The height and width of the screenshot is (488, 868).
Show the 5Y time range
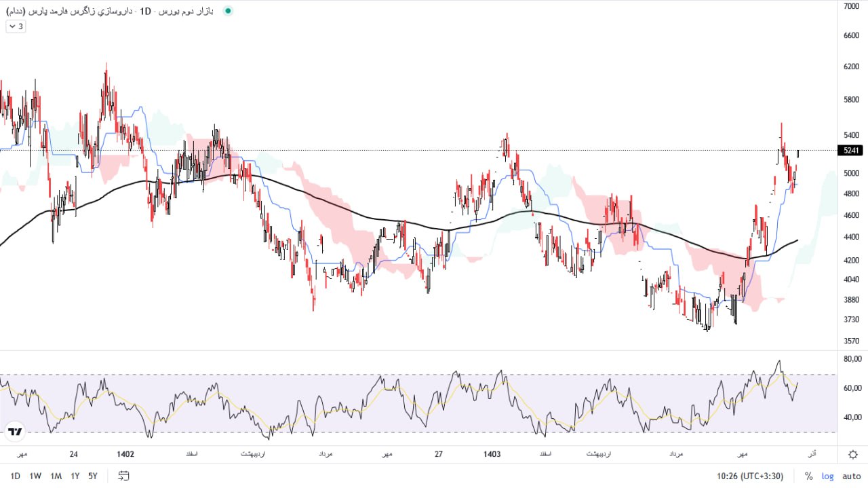point(93,476)
